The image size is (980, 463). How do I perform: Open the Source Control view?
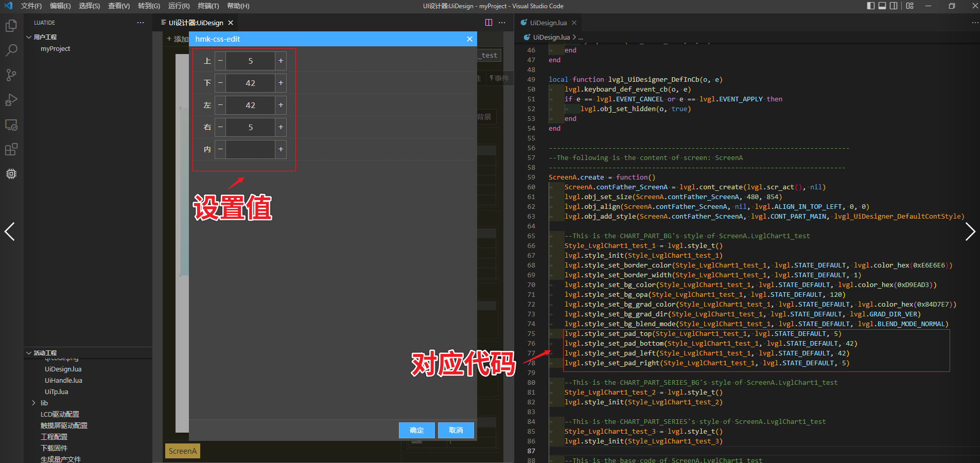[x=11, y=75]
